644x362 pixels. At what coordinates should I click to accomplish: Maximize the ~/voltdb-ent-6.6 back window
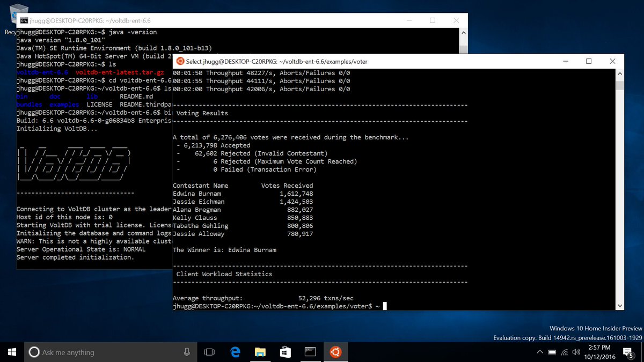(x=432, y=20)
